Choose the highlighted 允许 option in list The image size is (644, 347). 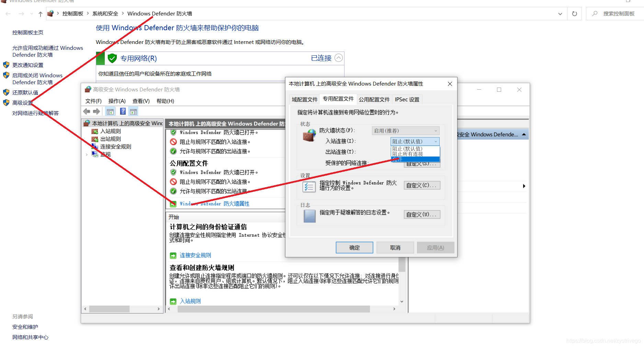[x=415, y=159]
